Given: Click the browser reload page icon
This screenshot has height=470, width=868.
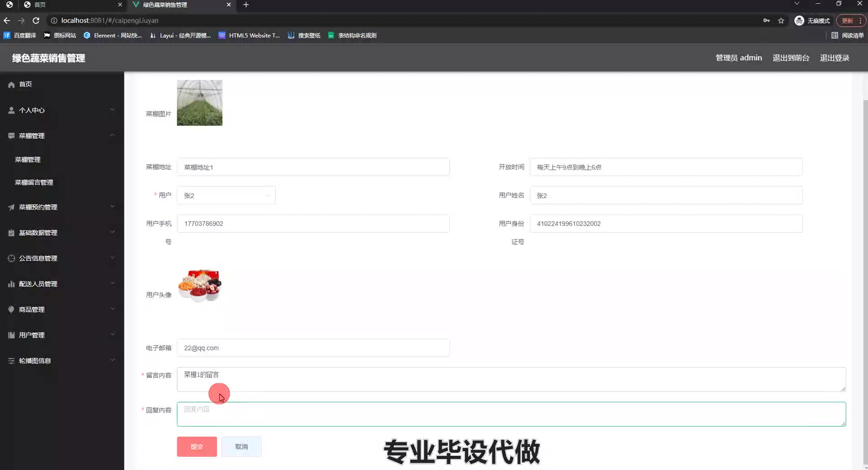Looking at the screenshot, I should pos(36,20).
